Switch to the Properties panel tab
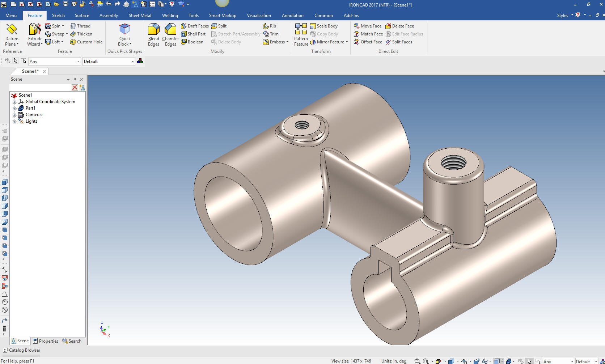605x364 pixels. pos(46,341)
